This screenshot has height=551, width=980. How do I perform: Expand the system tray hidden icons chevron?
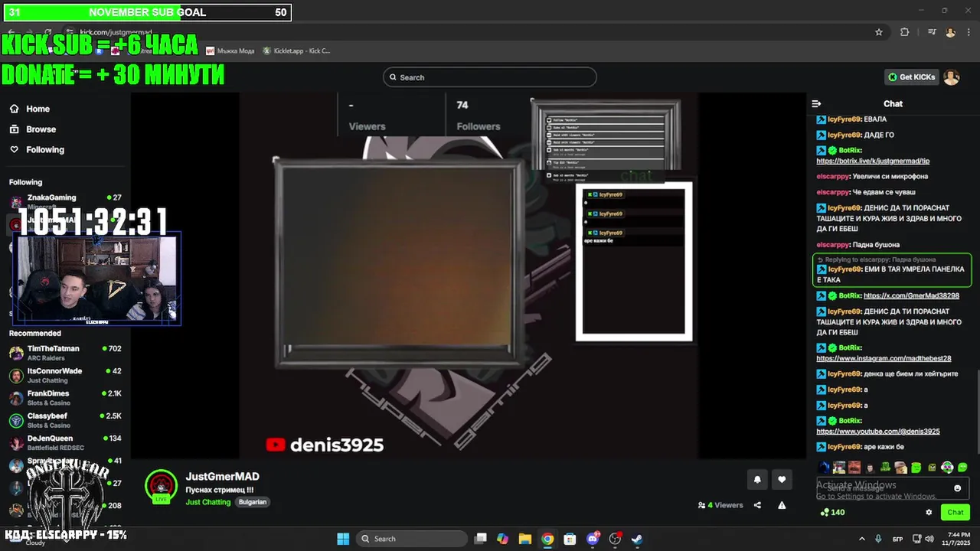pyautogui.click(x=862, y=539)
